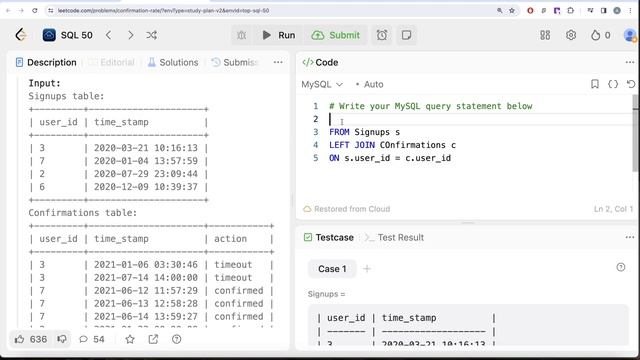Viewport: 640px width, 360px height.
Task: Open the feedback question mark icon
Action: [176, 339]
